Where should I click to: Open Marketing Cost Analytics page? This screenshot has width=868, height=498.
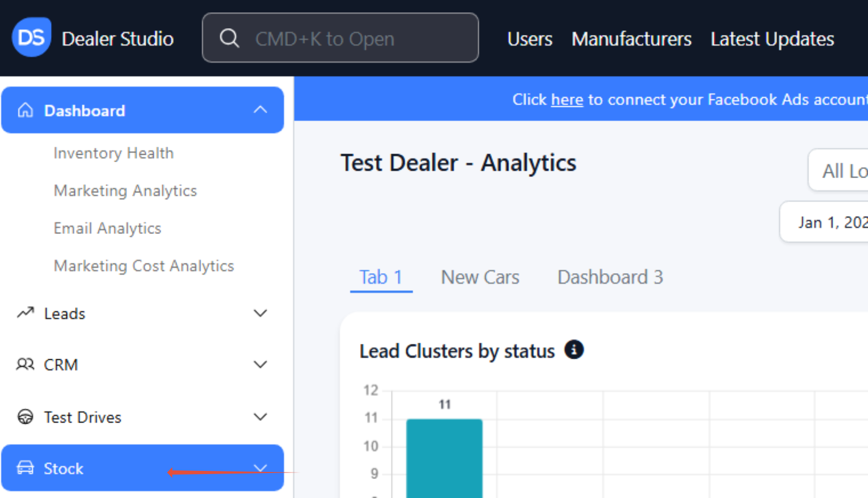144,266
